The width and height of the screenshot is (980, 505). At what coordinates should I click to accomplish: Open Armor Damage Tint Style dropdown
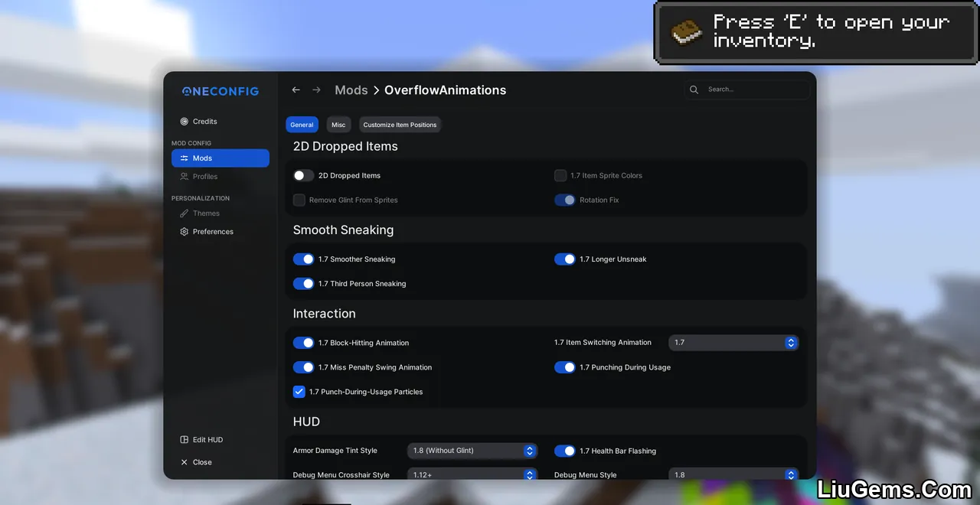click(x=472, y=451)
